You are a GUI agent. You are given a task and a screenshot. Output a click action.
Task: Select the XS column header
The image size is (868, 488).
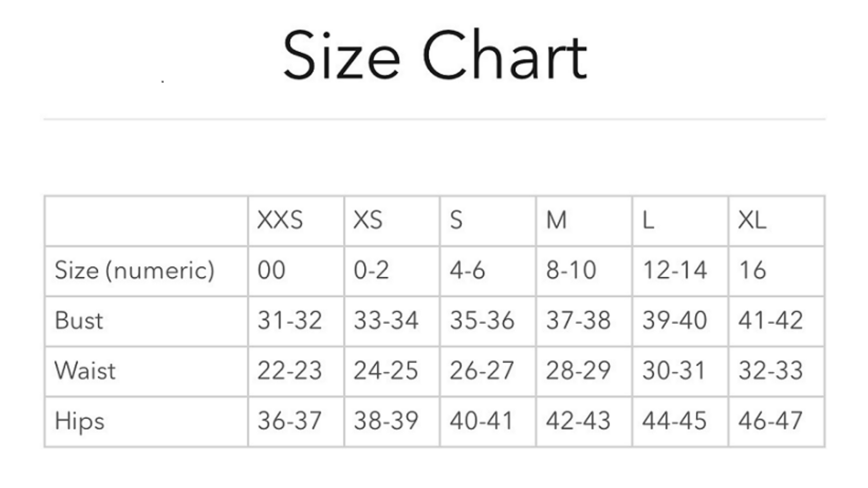tap(368, 220)
